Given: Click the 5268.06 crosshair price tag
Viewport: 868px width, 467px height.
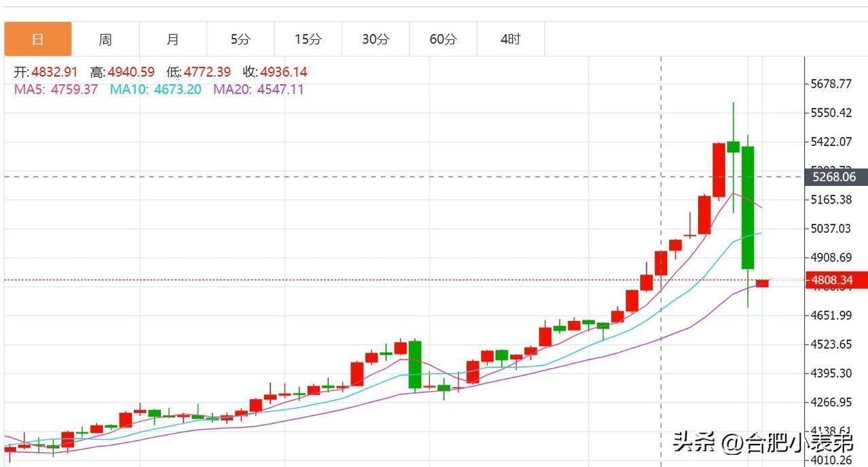Looking at the screenshot, I should pos(836,177).
